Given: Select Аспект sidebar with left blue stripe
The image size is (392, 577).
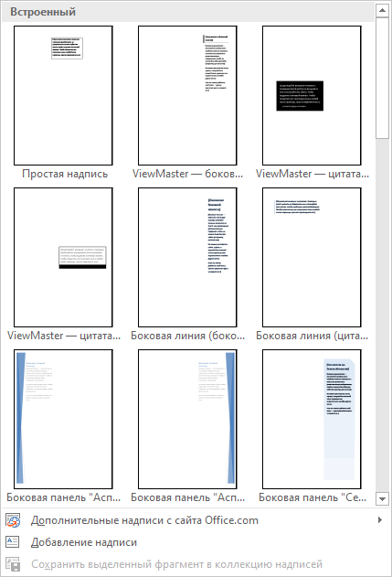Looking at the screenshot, I should (63, 419).
